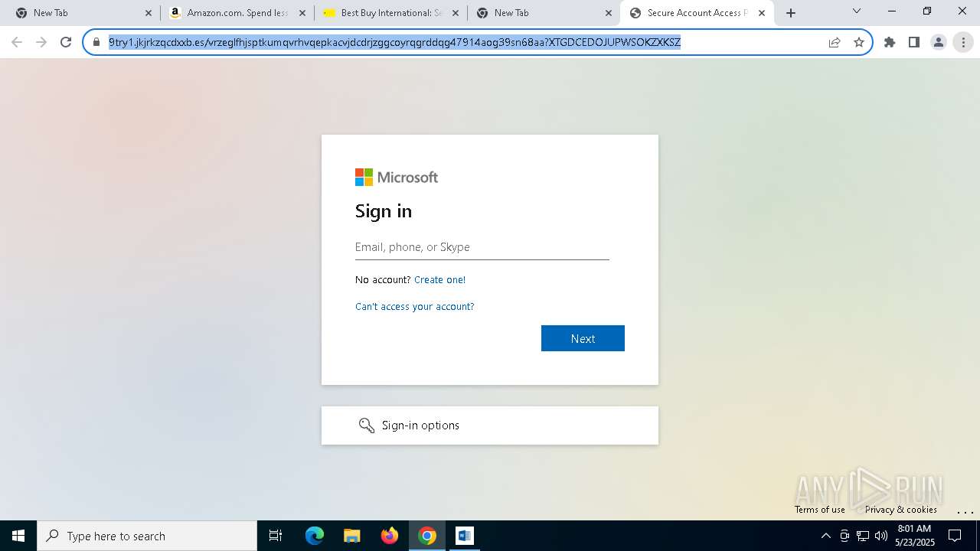
Task: Follow the Create one! link
Action: [439, 280]
